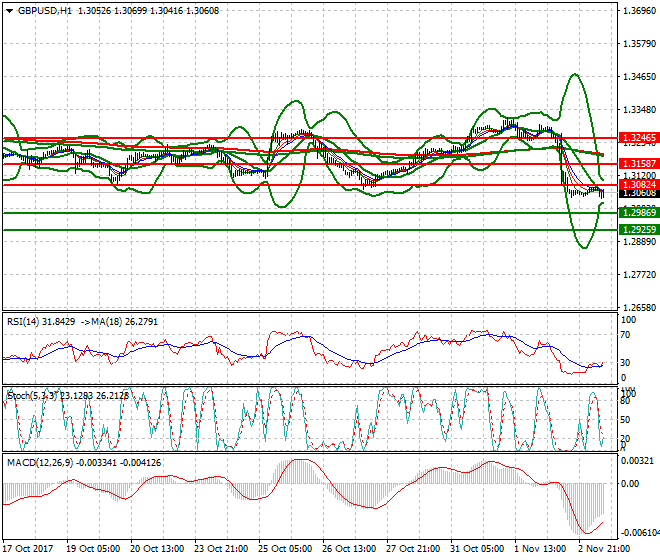This screenshot has width=660, height=560.
Task: Click the 31 Oct 05:00 time axis label
Action: tap(477, 549)
